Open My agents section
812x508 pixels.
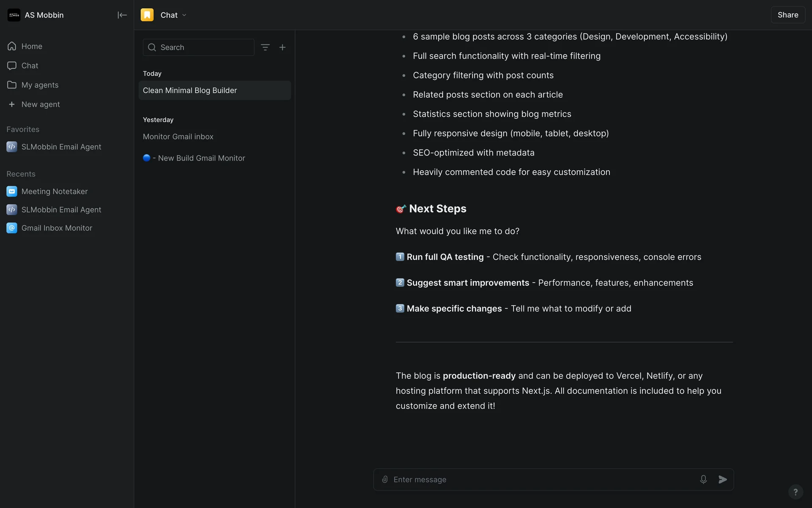click(40, 85)
